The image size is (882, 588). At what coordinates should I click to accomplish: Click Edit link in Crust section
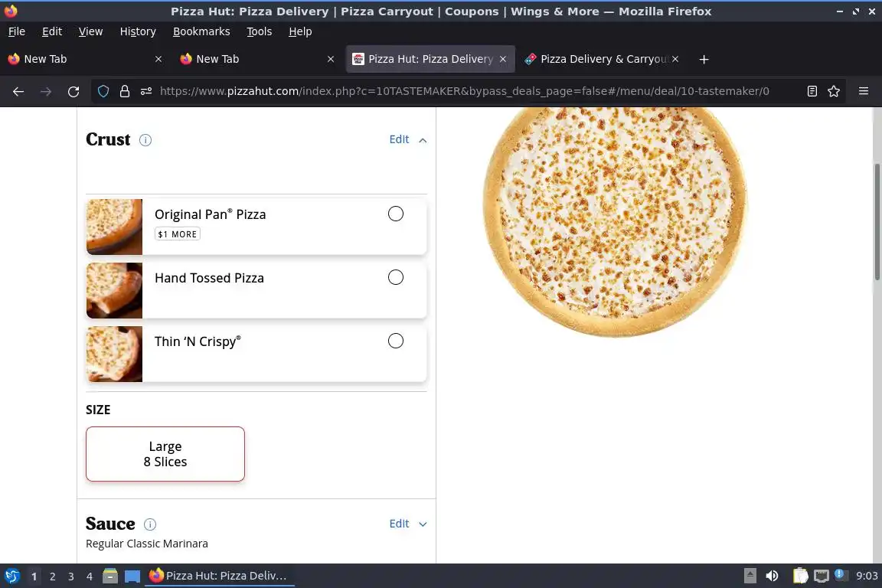[399, 139]
